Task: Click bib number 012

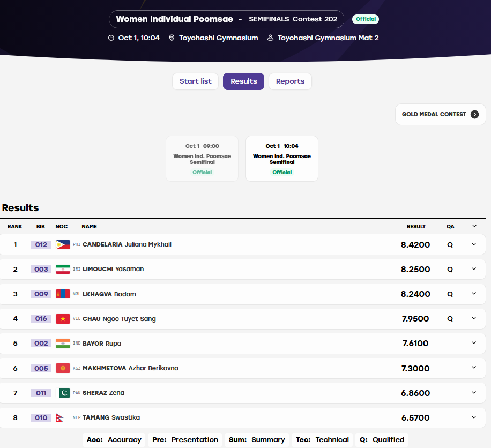Action: coord(41,245)
